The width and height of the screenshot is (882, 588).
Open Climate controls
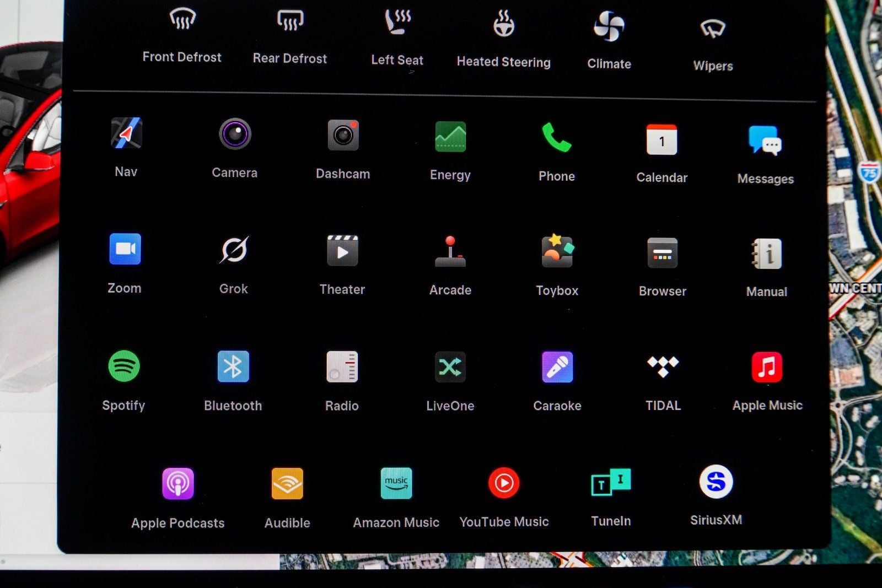(x=609, y=26)
